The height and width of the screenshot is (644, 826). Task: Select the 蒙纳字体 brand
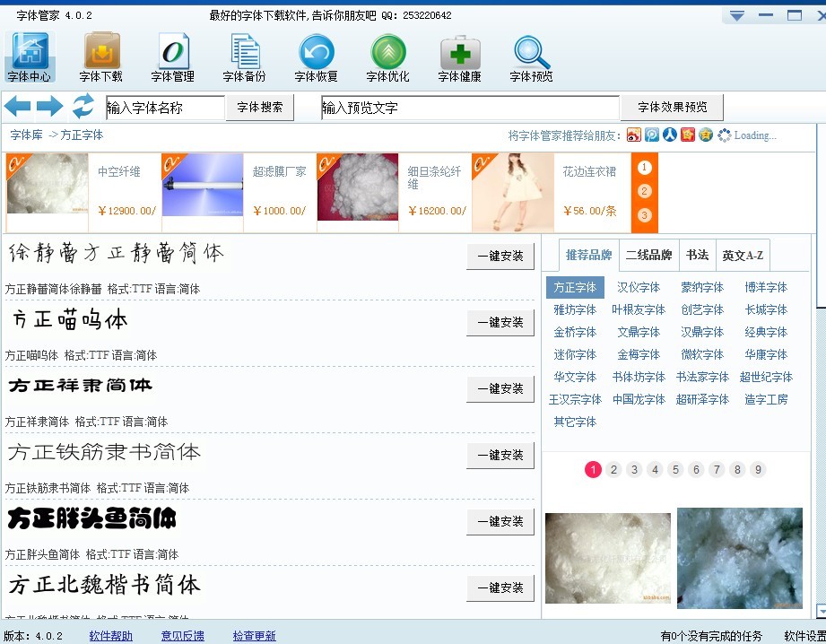point(702,287)
